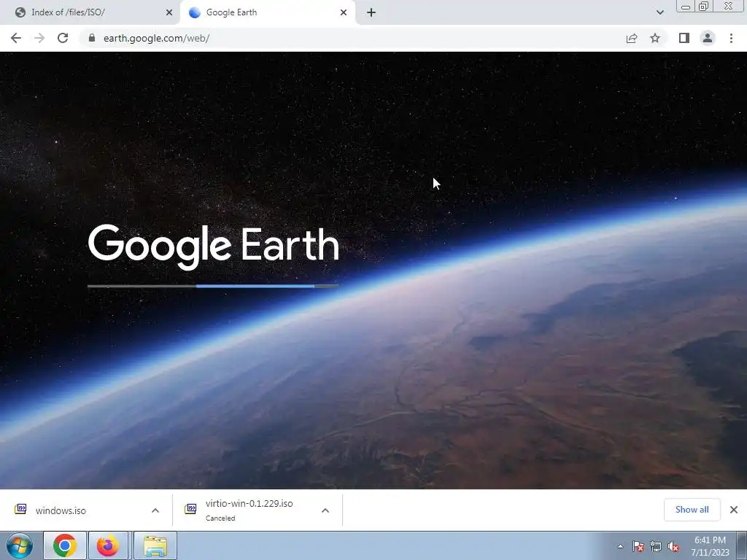Click Chrome in the taskbar
The height and width of the screenshot is (560, 747).
(65, 545)
